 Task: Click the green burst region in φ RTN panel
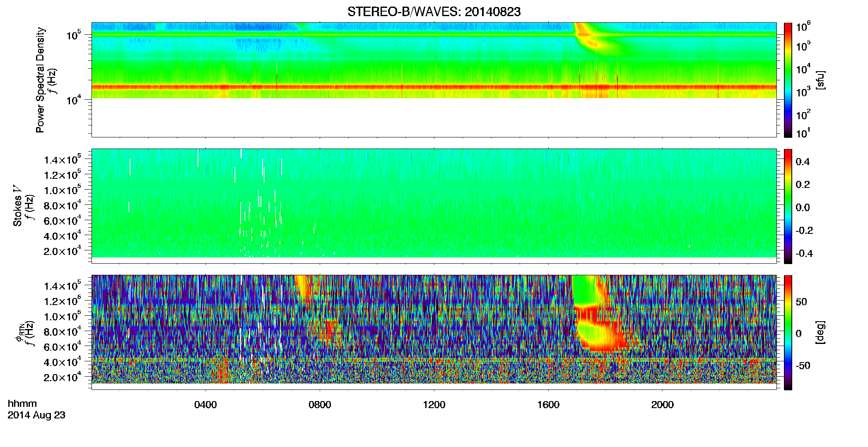(x=584, y=290)
